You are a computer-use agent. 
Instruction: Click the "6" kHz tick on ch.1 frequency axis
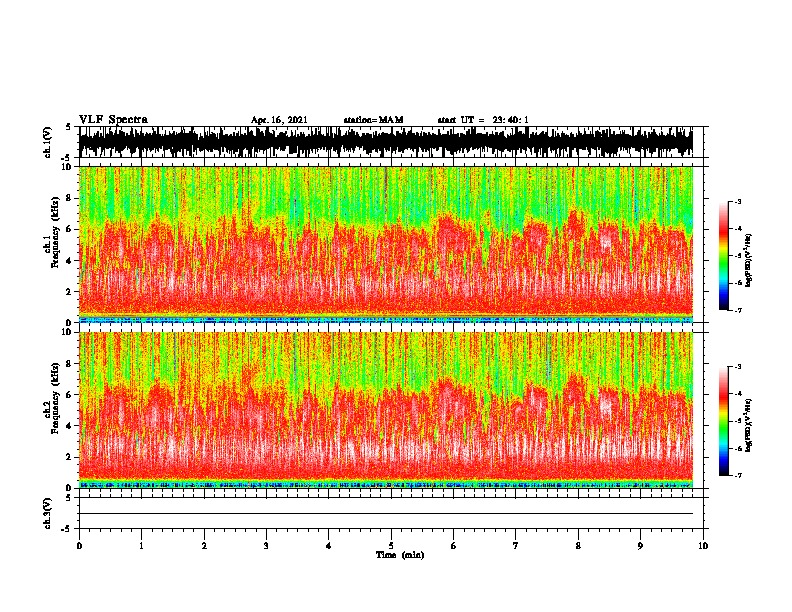(69, 229)
